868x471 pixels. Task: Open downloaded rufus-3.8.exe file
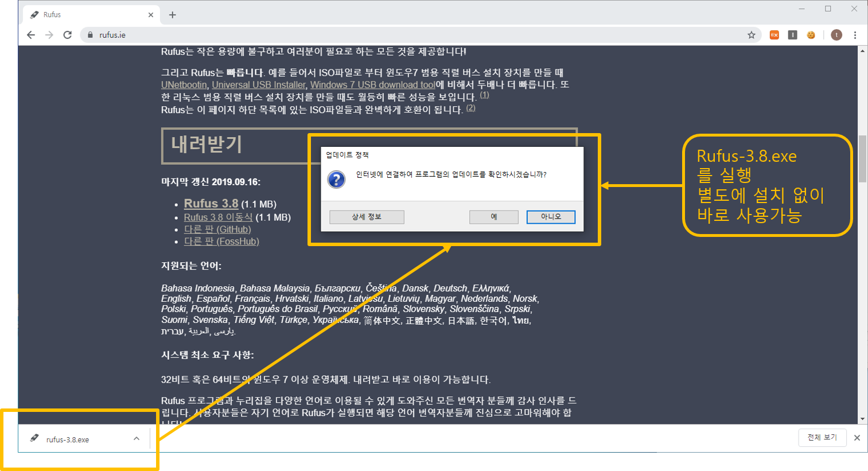tap(68, 439)
